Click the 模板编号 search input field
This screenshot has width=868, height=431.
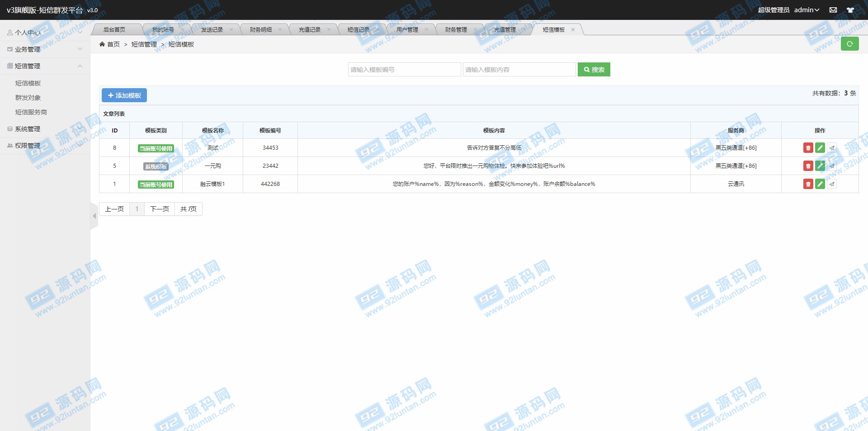click(404, 70)
